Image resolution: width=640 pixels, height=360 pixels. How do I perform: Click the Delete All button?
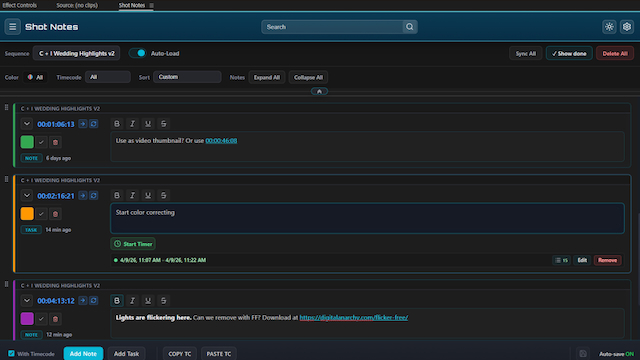pyautogui.click(x=615, y=53)
